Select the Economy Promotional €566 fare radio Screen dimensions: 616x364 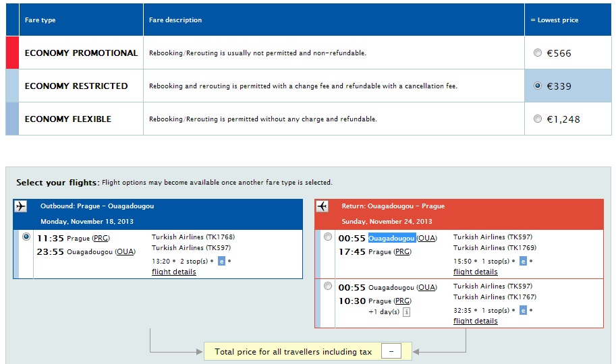[x=538, y=53]
